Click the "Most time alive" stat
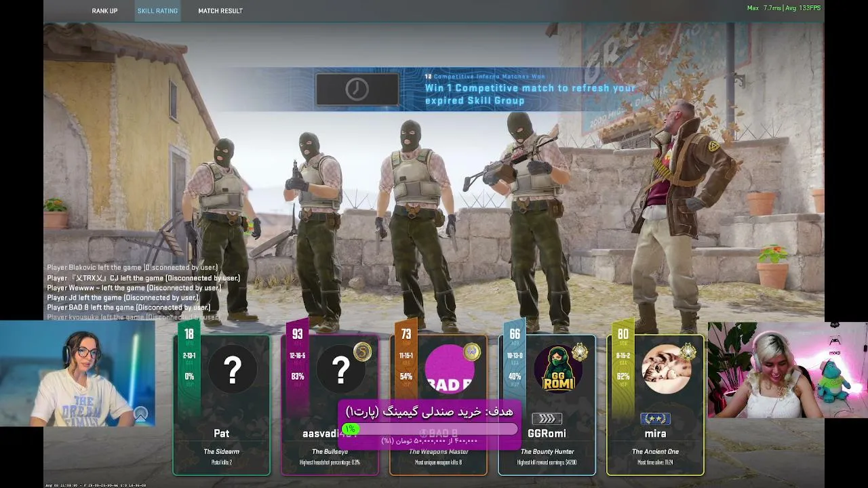Image resolution: width=868 pixels, height=488 pixels. (x=655, y=463)
